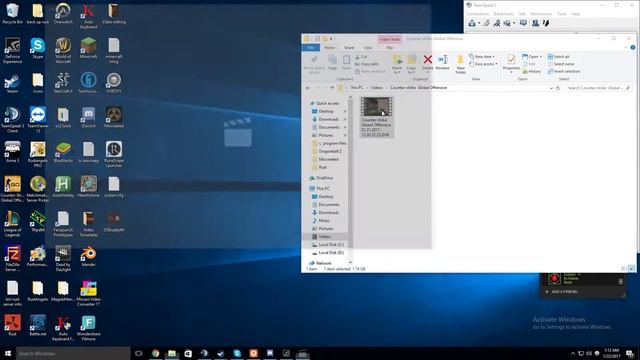Click the Rename button in the ribbon
The image size is (640, 360).
tap(442, 62)
